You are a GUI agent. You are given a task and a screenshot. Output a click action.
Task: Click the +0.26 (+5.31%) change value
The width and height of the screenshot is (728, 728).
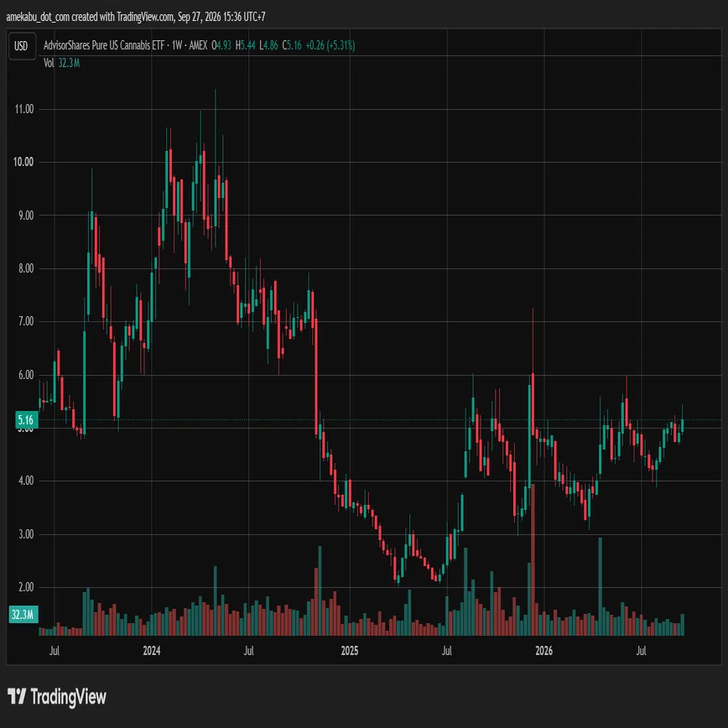pyautogui.click(x=330, y=45)
